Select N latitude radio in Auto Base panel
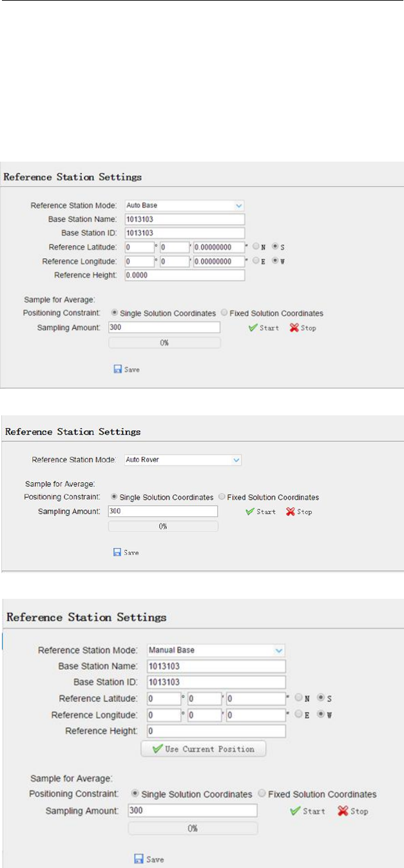 click(x=256, y=246)
